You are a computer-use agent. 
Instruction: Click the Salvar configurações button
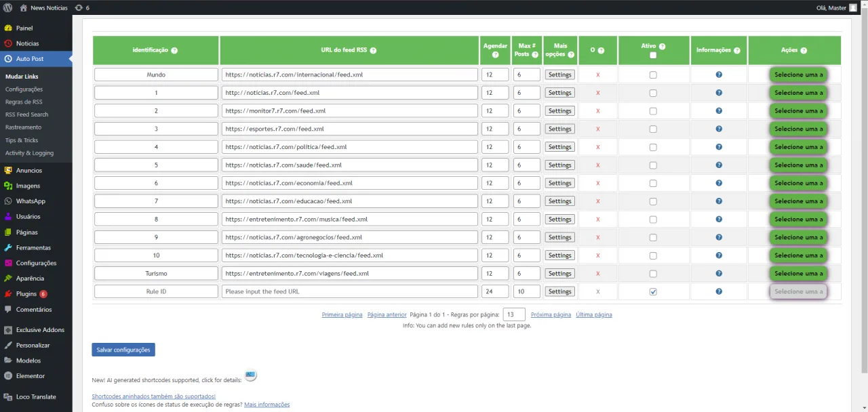click(x=123, y=350)
